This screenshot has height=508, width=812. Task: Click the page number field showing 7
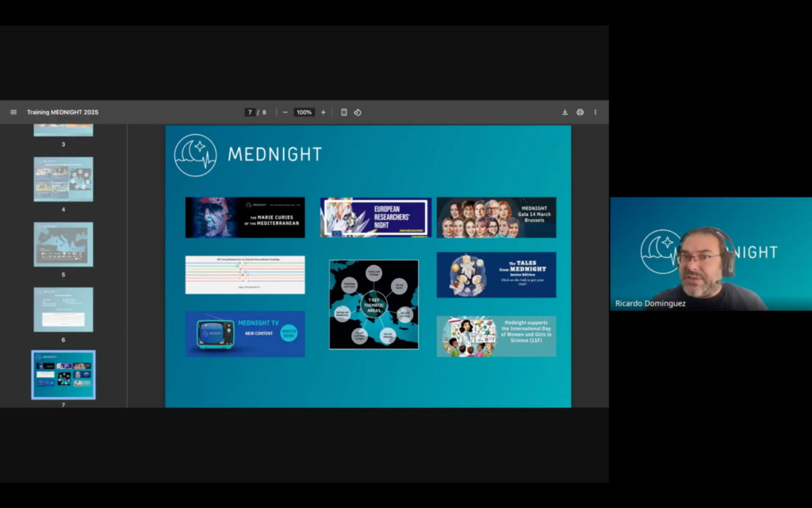click(x=250, y=112)
